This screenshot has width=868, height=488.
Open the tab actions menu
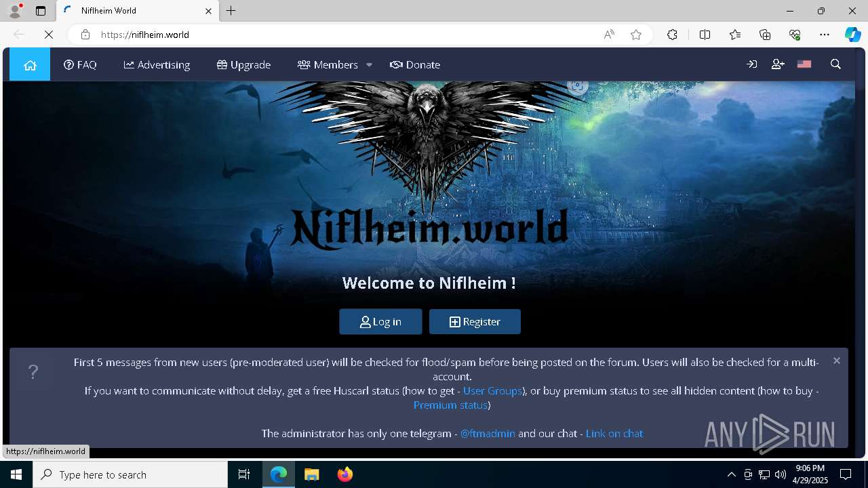click(x=41, y=11)
